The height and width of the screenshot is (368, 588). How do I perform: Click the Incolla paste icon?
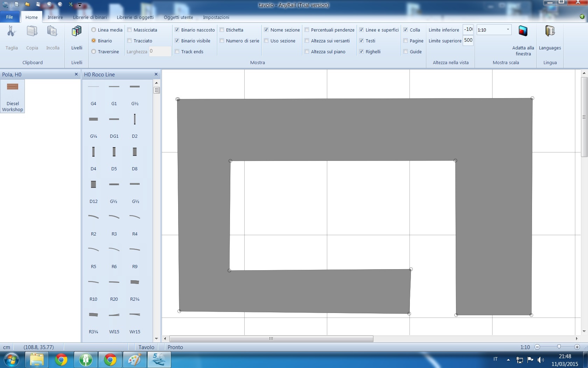(x=52, y=32)
